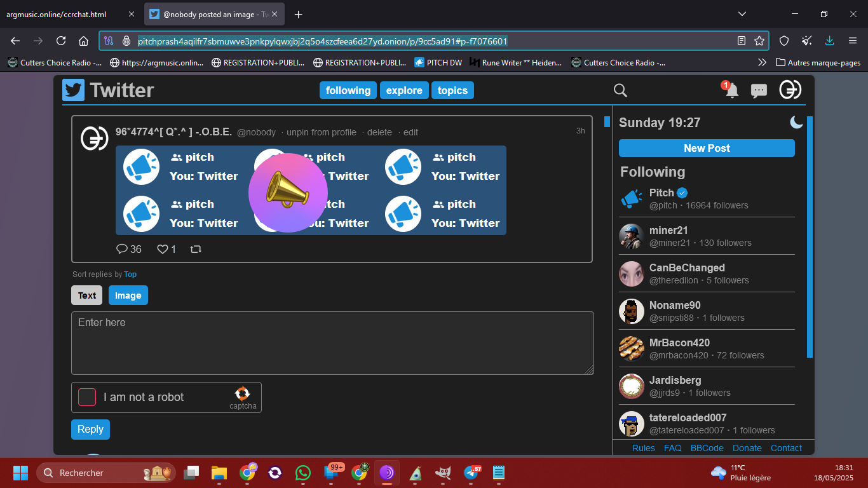This screenshot has height=488, width=868.
Task: Open WhatsApp from the taskbar
Action: (303, 473)
